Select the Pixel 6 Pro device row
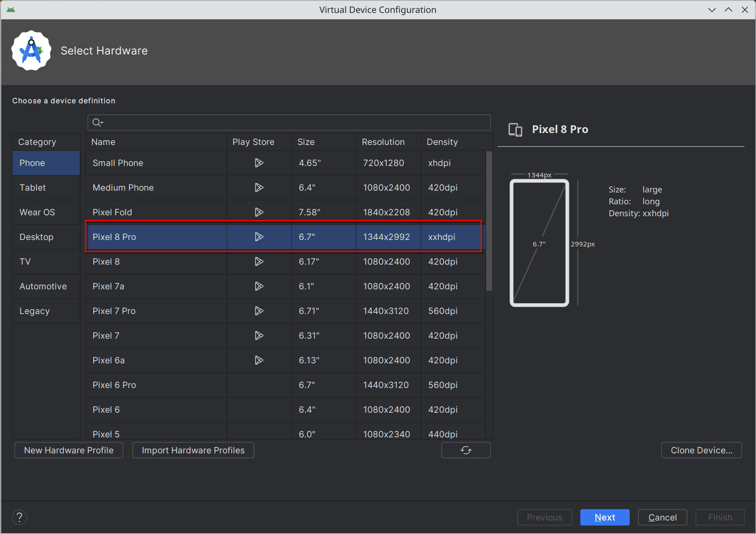This screenshot has height=534, width=756. pyautogui.click(x=285, y=385)
